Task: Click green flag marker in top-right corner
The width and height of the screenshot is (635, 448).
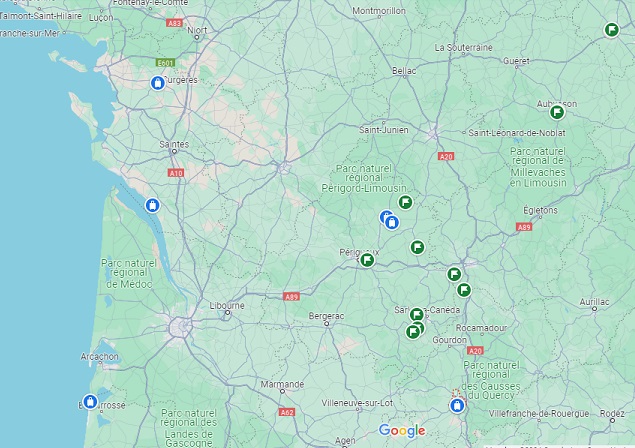Action: pyautogui.click(x=612, y=30)
